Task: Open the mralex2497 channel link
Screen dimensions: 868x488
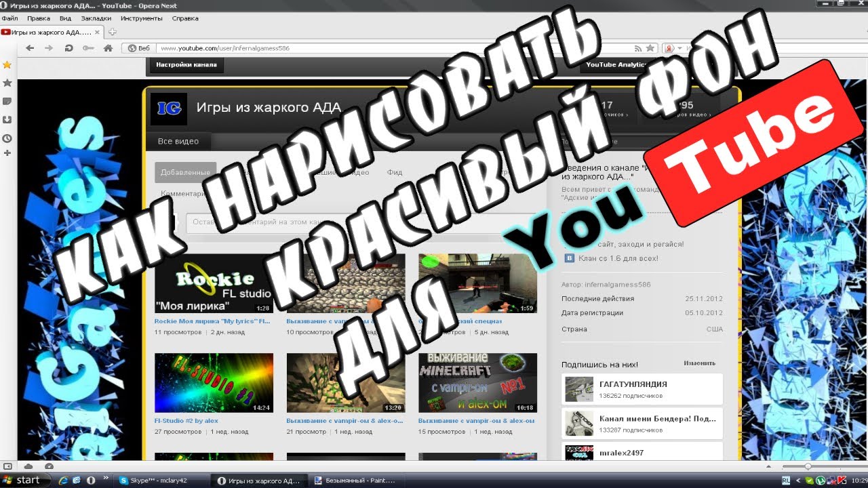Action: pos(622,453)
